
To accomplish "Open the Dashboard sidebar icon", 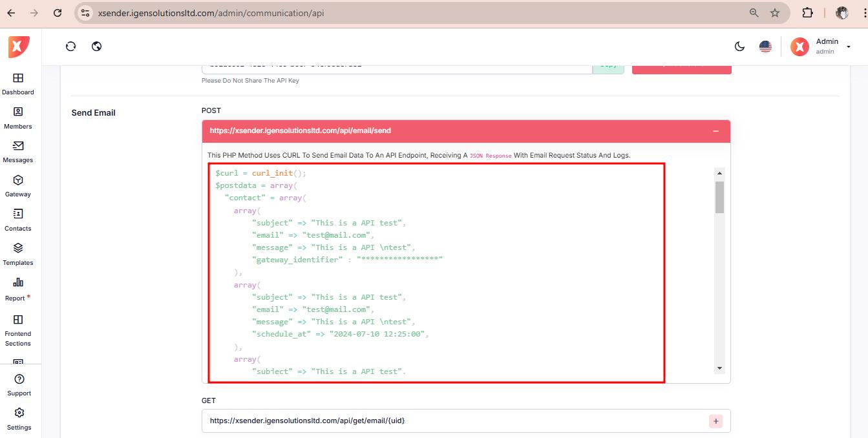I will 18,78.
